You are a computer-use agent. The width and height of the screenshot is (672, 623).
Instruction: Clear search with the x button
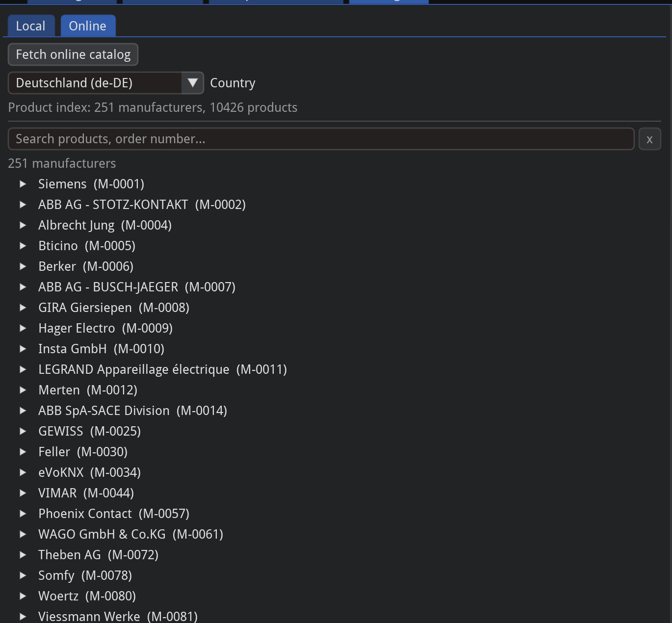pyautogui.click(x=649, y=139)
